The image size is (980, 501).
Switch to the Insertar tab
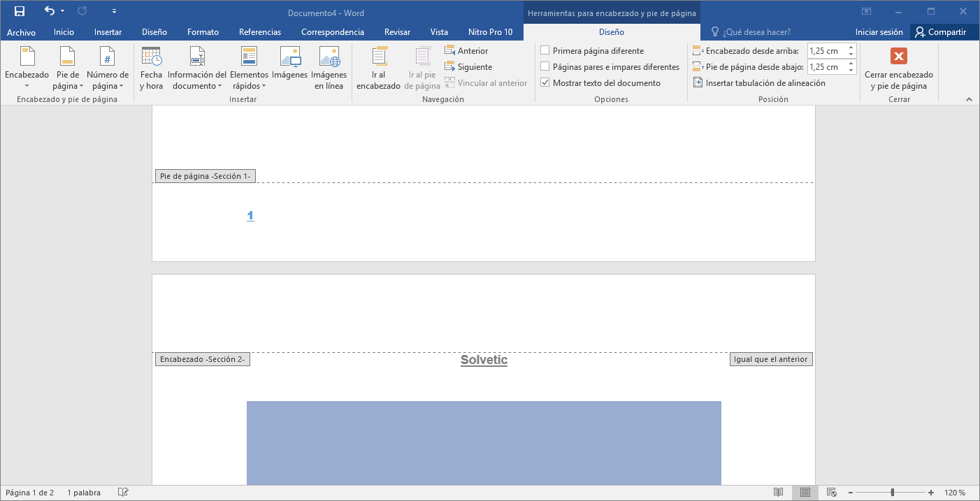(108, 32)
